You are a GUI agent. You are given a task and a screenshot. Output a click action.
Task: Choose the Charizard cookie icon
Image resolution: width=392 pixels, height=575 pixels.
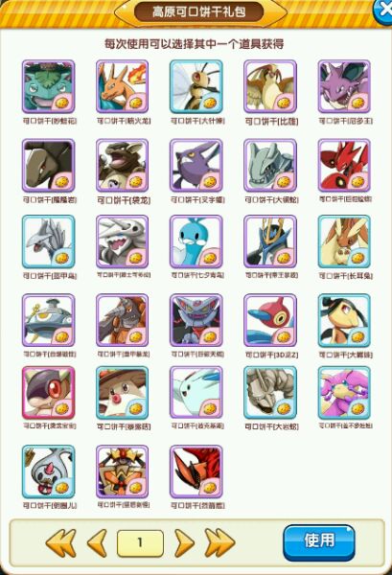[x=123, y=87]
